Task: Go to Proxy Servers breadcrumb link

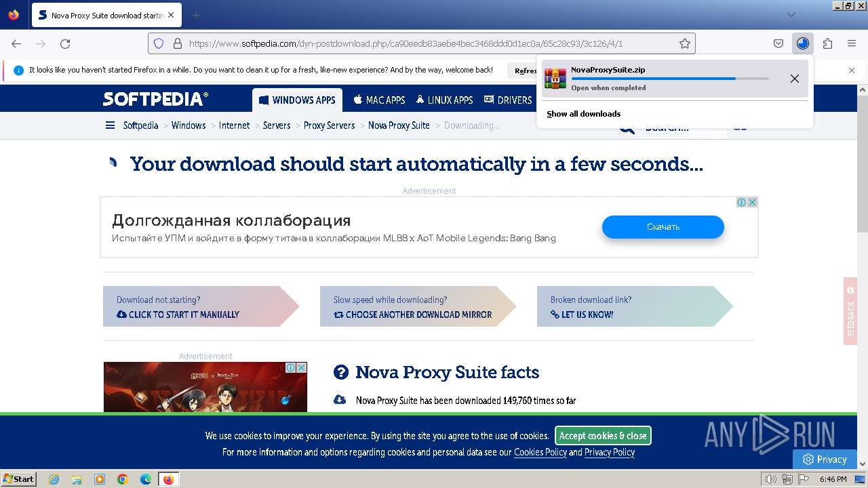Action: 329,125
